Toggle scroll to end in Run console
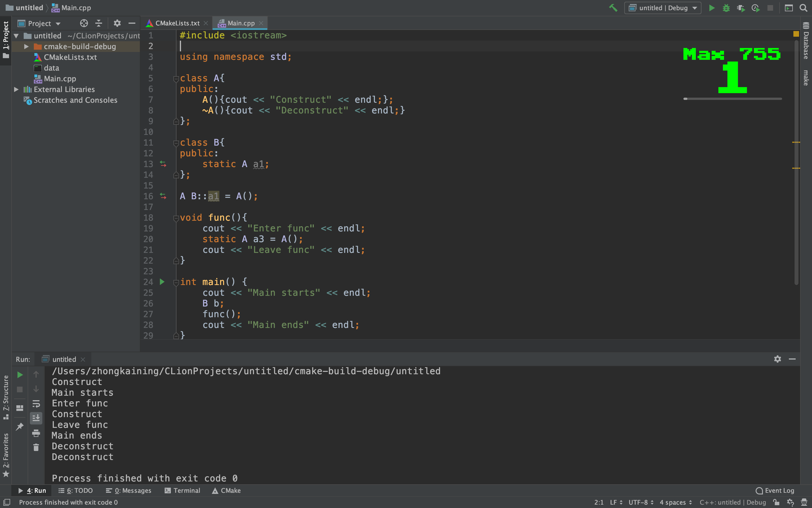The height and width of the screenshot is (508, 812). [36, 418]
